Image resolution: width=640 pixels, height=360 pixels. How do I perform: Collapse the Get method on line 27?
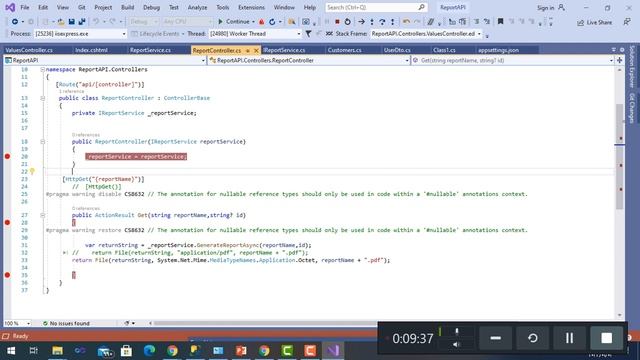(42, 216)
